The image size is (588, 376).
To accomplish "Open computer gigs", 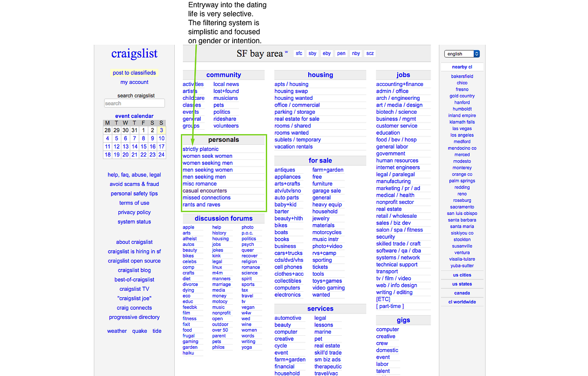I will coord(388,329).
